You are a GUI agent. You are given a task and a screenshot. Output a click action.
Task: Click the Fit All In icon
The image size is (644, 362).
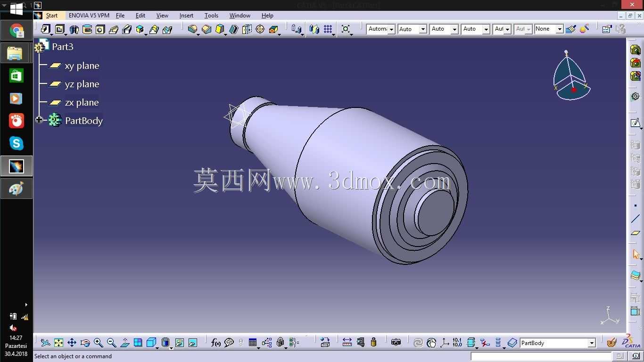(x=58, y=343)
